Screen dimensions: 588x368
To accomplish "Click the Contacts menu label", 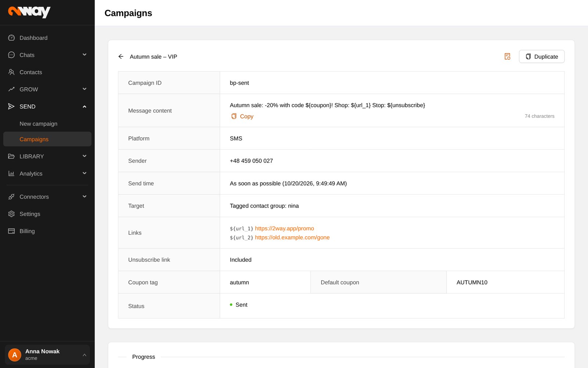I will [x=31, y=72].
